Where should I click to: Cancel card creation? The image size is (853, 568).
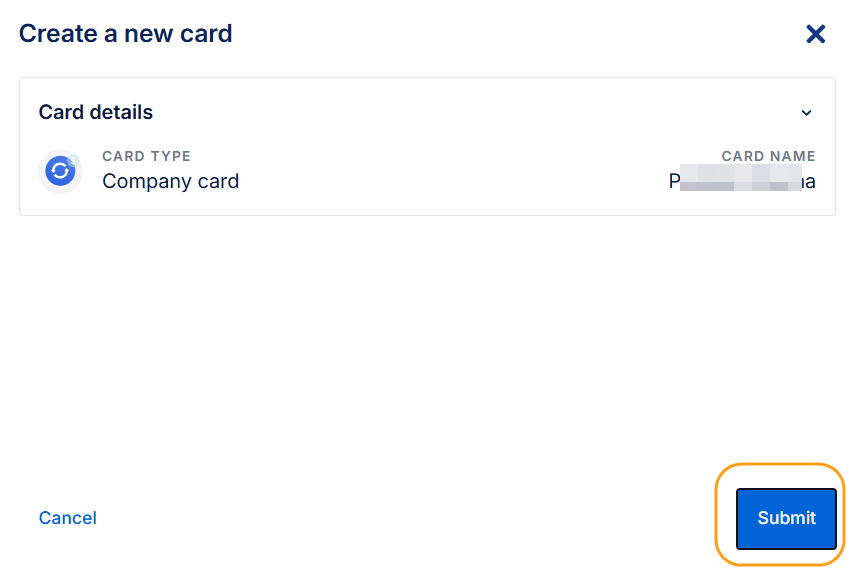[68, 518]
